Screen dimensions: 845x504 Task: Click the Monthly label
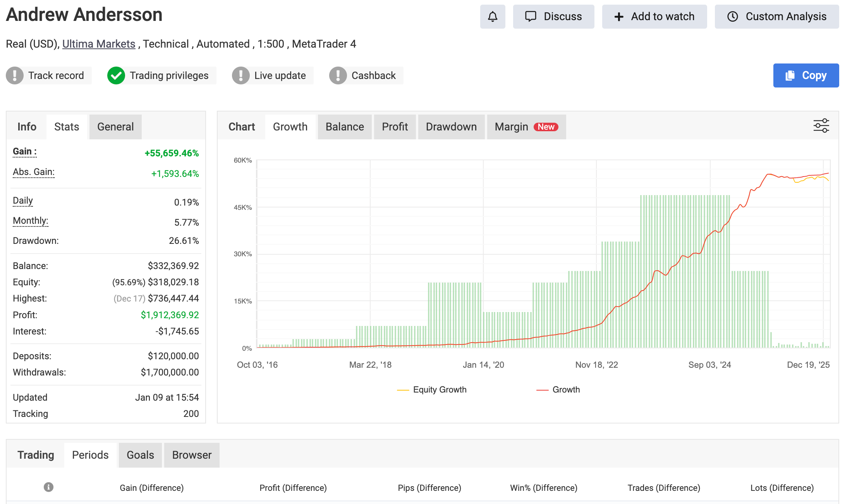pyautogui.click(x=31, y=221)
